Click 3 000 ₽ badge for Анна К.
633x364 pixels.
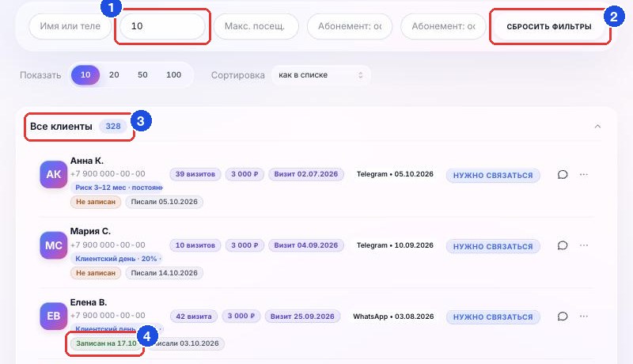(x=244, y=174)
